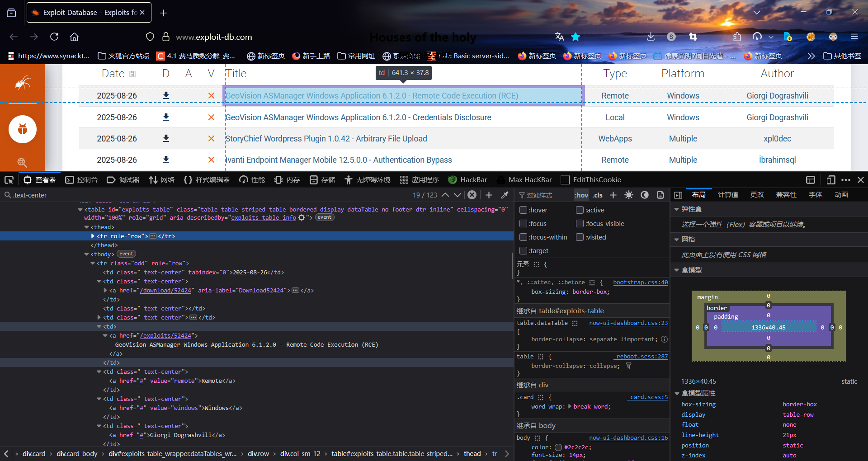Screen dimensions: 868x461
Task: Go to next search result in inspector
Action: (458, 195)
